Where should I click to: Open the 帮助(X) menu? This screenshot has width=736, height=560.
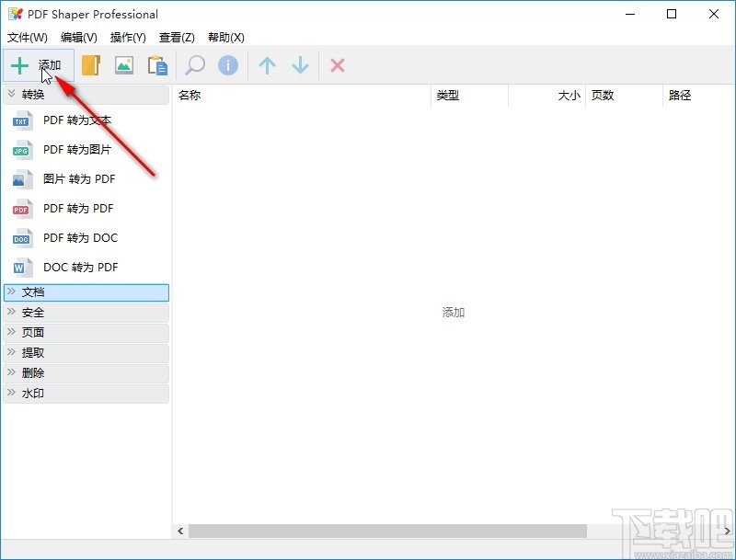tap(226, 38)
